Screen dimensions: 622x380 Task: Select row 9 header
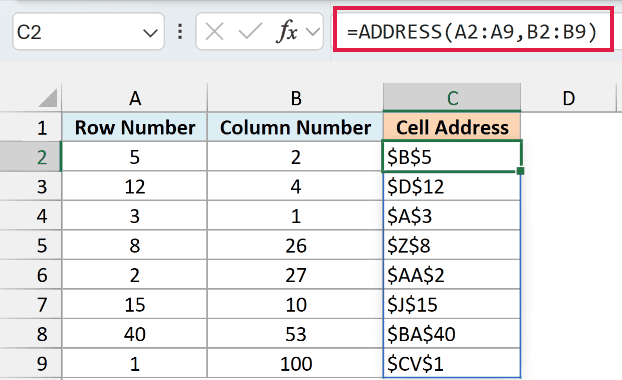(x=31, y=363)
